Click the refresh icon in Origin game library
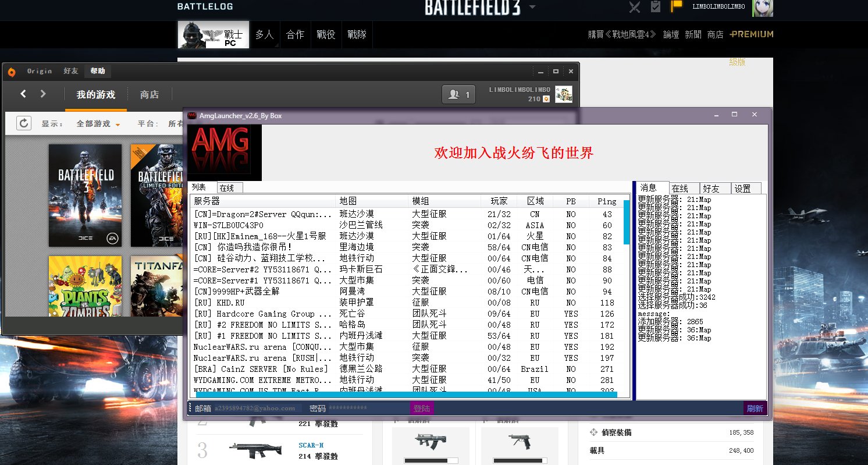The width and height of the screenshot is (868, 465). pos(23,123)
